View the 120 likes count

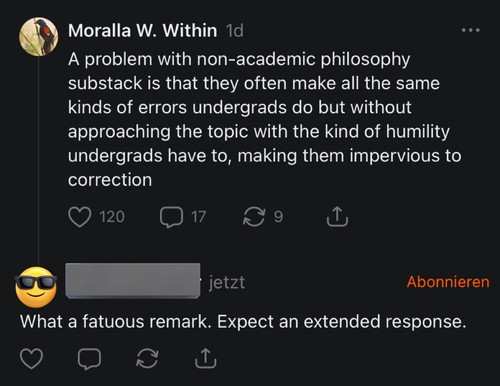(x=112, y=217)
